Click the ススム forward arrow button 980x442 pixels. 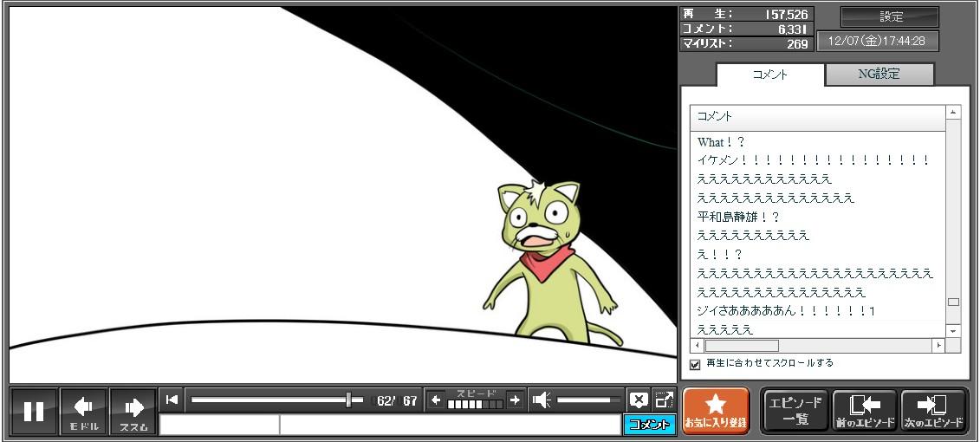(133, 411)
